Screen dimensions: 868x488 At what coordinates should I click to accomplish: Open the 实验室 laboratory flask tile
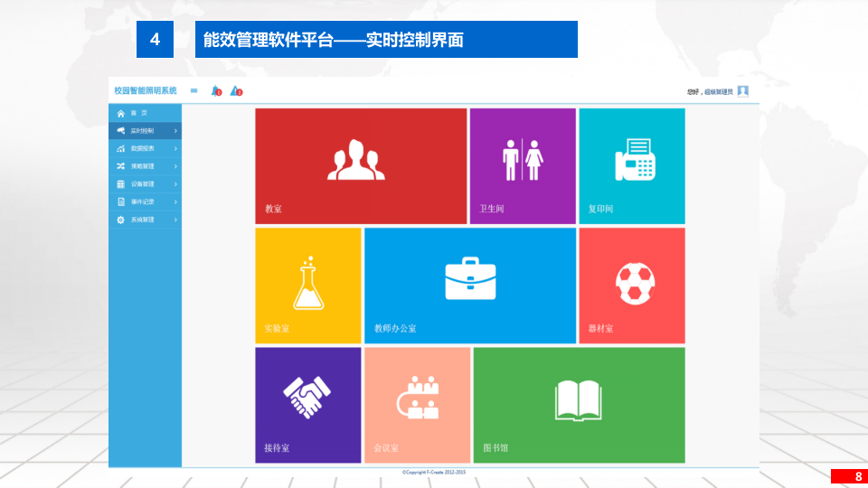(x=307, y=286)
